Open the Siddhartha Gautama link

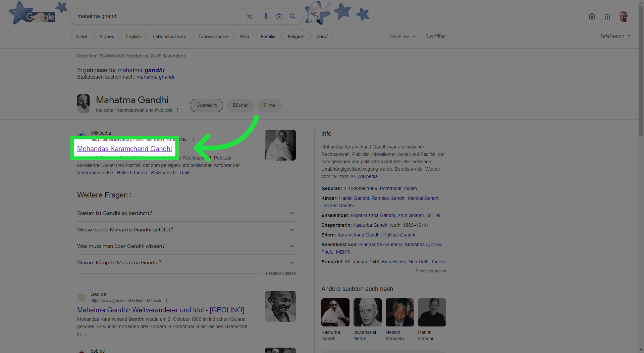[x=381, y=245]
